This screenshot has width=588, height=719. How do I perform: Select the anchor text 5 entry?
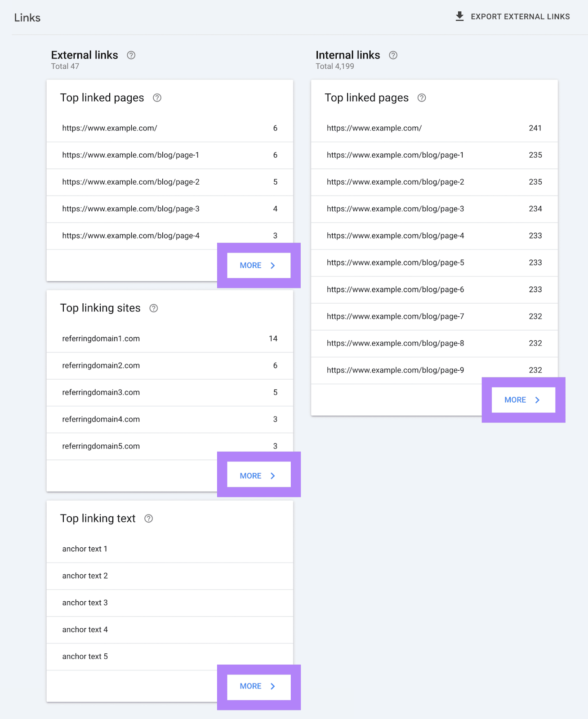[x=85, y=656]
